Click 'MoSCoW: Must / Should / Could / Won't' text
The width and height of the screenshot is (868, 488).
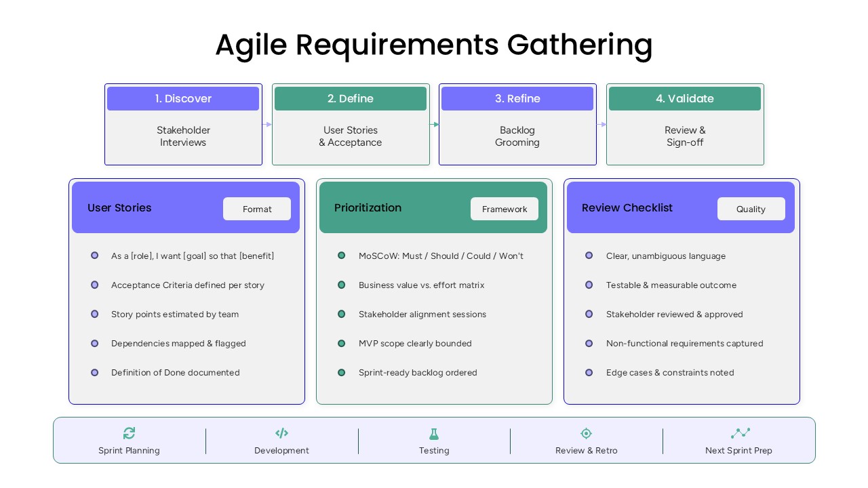tap(441, 256)
